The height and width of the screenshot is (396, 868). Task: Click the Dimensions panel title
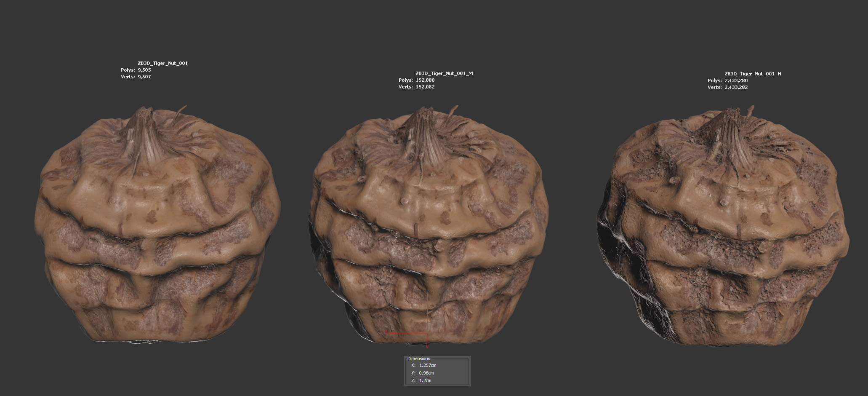[418, 359]
